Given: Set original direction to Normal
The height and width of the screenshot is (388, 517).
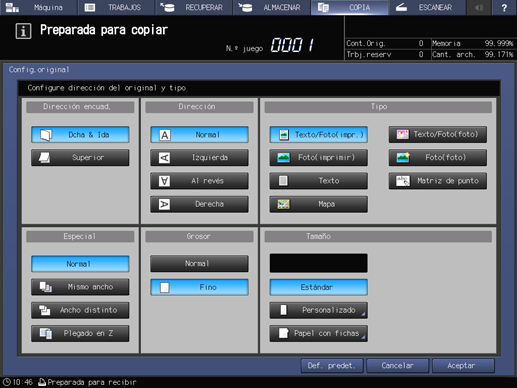Looking at the screenshot, I should [199, 135].
